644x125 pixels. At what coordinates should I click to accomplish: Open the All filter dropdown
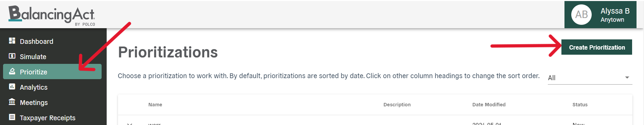590,78
